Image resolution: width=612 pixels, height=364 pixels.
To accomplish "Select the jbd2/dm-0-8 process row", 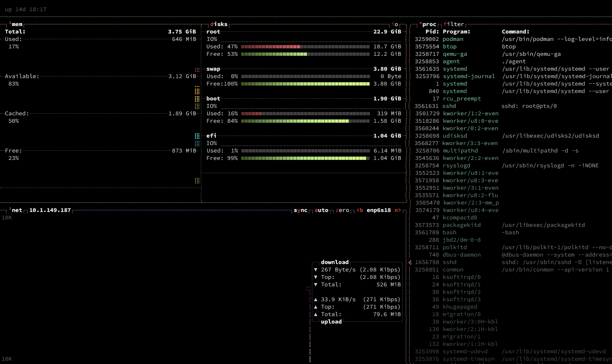I will coord(513,240).
